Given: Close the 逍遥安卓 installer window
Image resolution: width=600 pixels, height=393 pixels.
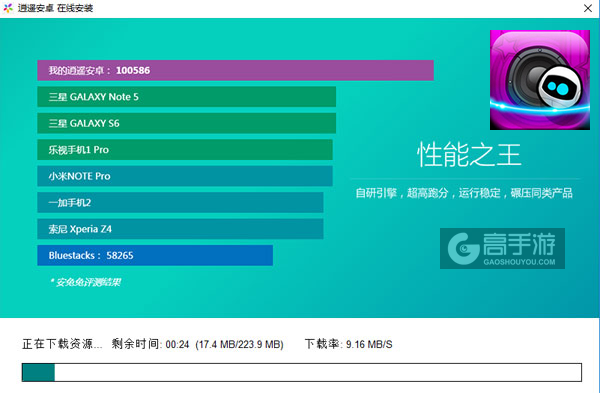Looking at the screenshot, I should 588,8.
